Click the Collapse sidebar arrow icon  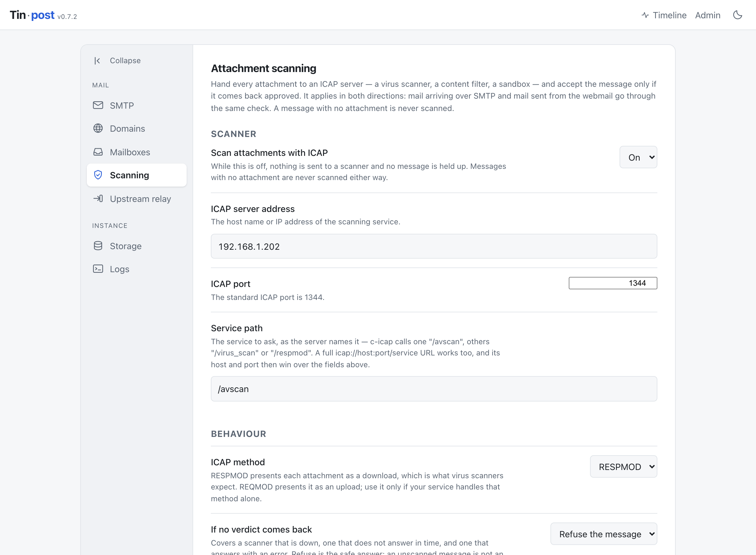coord(97,61)
